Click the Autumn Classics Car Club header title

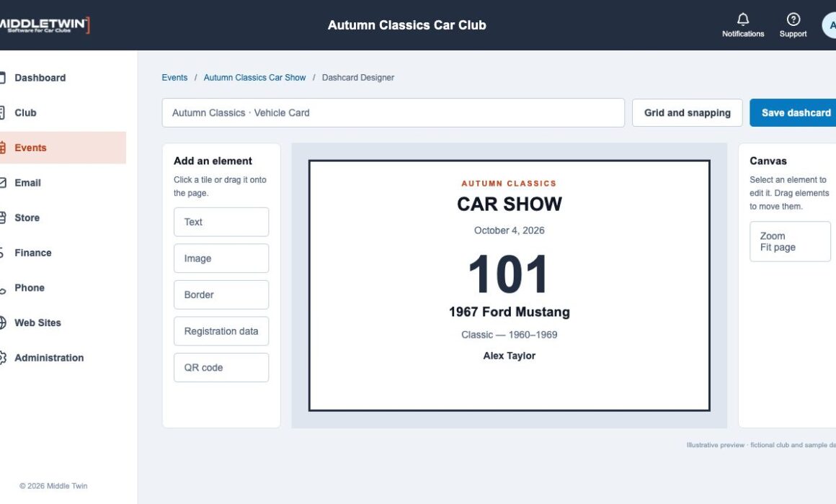pos(406,25)
